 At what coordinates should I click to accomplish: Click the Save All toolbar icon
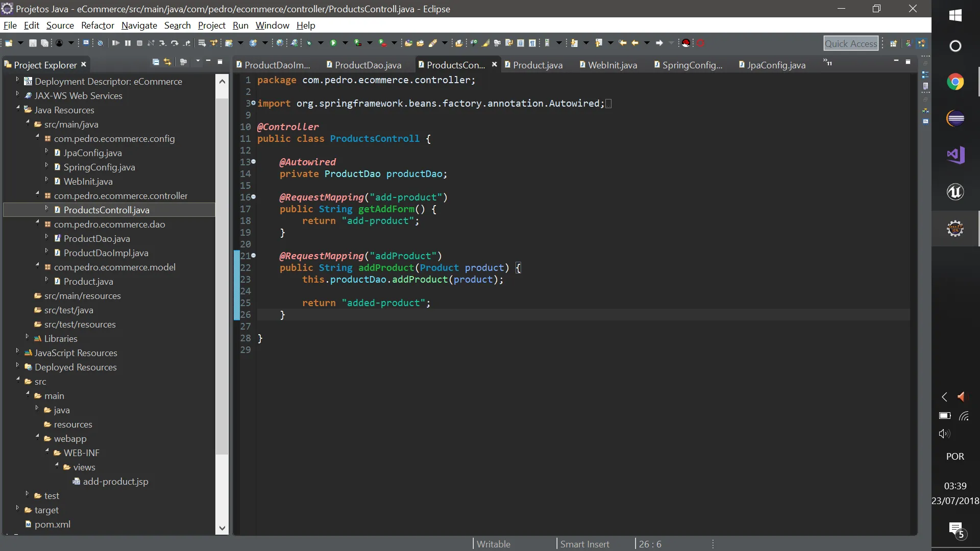point(45,43)
